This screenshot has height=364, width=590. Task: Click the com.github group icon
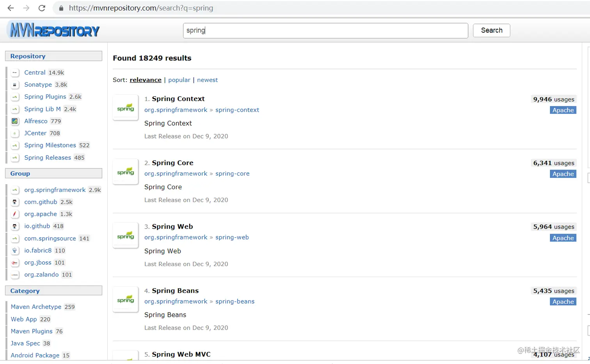pyautogui.click(x=15, y=202)
